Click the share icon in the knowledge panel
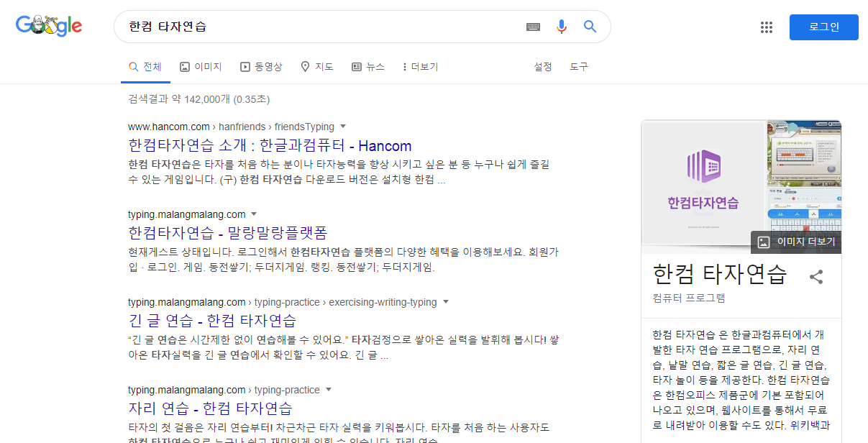This screenshot has height=443, width=868. [816, 277]
